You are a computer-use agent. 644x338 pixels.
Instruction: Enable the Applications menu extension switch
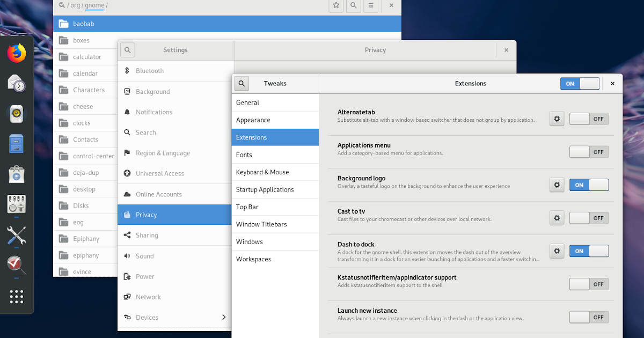click(x=589, y=152)
